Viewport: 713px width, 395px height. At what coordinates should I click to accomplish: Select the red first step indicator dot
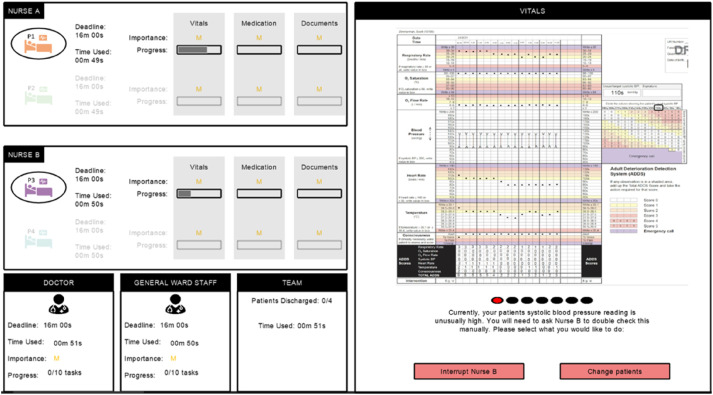[x=497, y=300]
